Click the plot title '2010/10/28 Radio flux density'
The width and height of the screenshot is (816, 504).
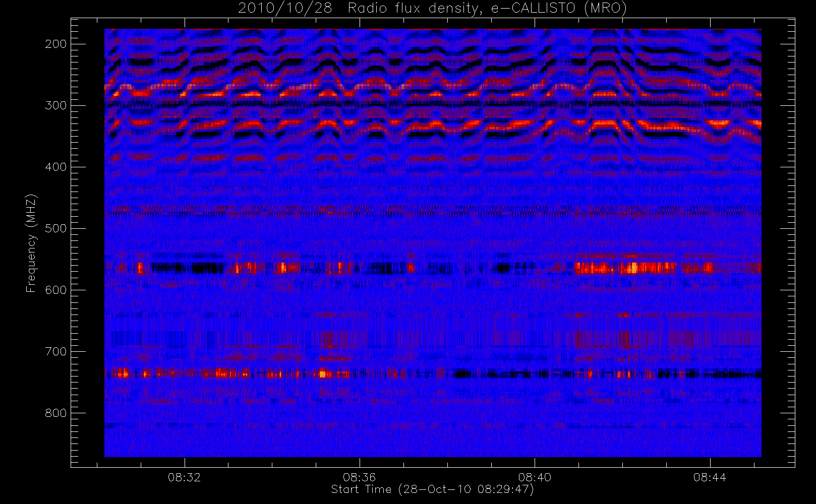click(432, 8)
